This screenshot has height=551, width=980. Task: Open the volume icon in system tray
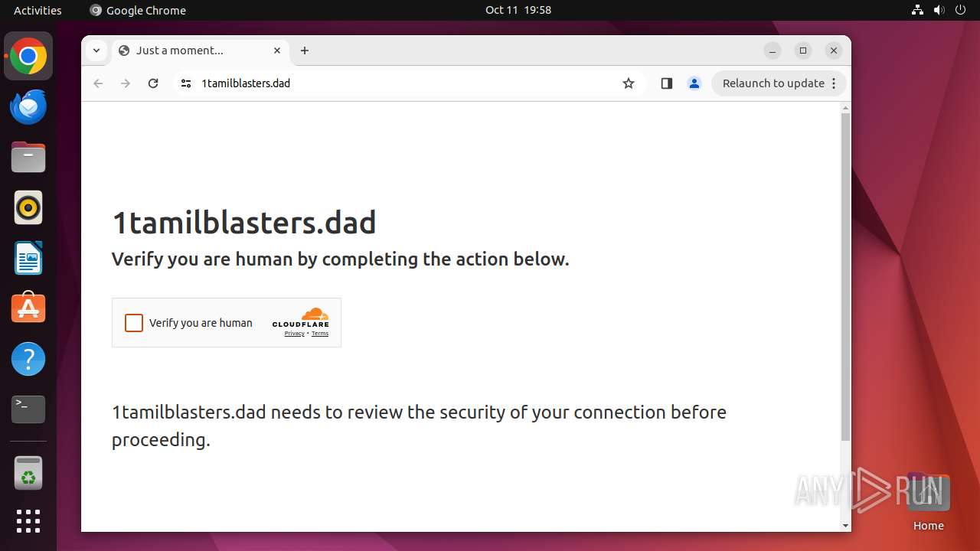(x=939, y=10)
